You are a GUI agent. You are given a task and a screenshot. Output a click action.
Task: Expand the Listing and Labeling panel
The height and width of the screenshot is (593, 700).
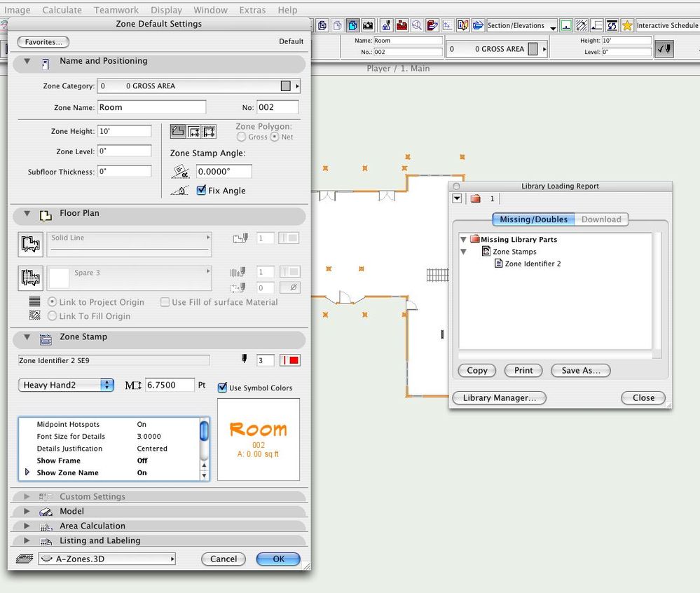[27, 540]
